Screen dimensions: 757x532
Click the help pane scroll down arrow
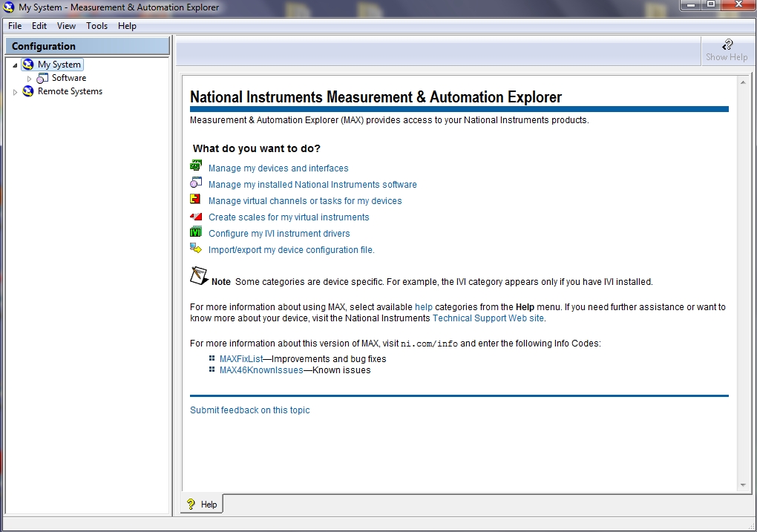point(743,485)
